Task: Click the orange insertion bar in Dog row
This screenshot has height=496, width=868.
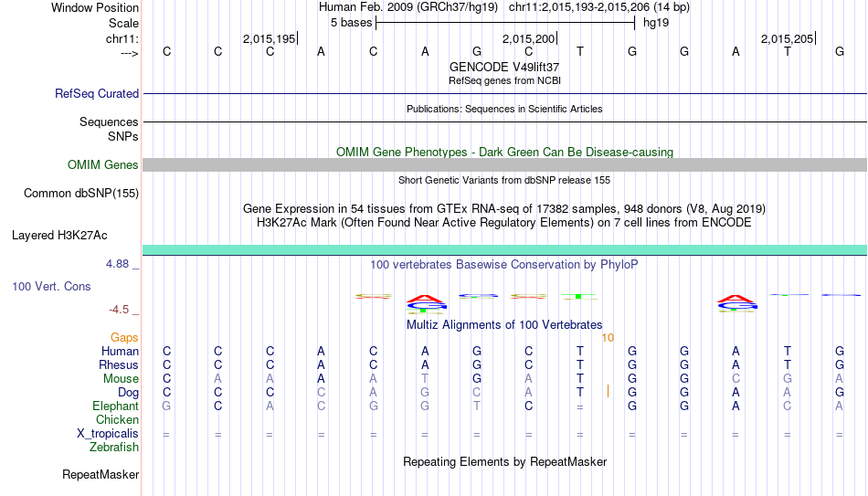Action: pyautogui.click(x=608, y=391)
